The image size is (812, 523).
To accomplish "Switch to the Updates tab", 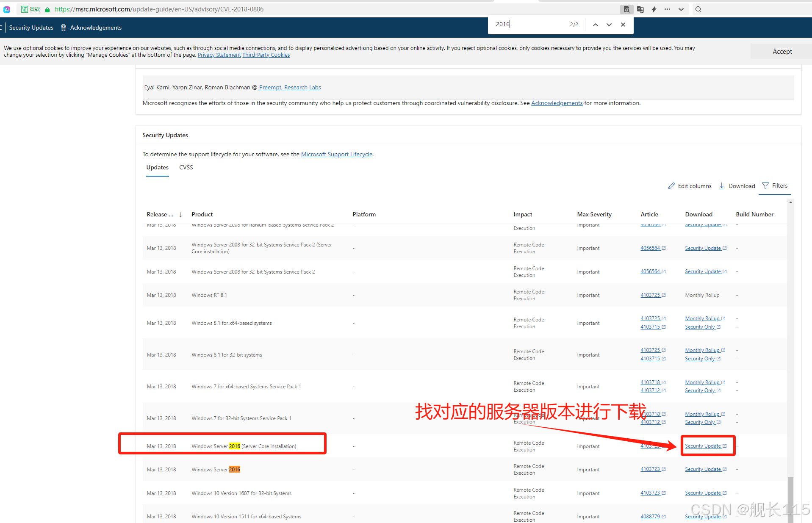I will tap(157, 168).
